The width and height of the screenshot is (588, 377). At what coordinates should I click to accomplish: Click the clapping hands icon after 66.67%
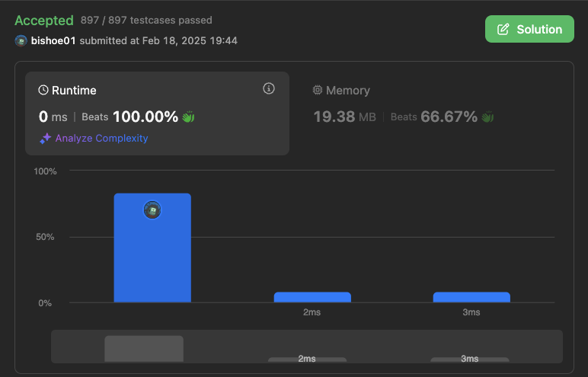pyautogui.click(x=487, y=117)
